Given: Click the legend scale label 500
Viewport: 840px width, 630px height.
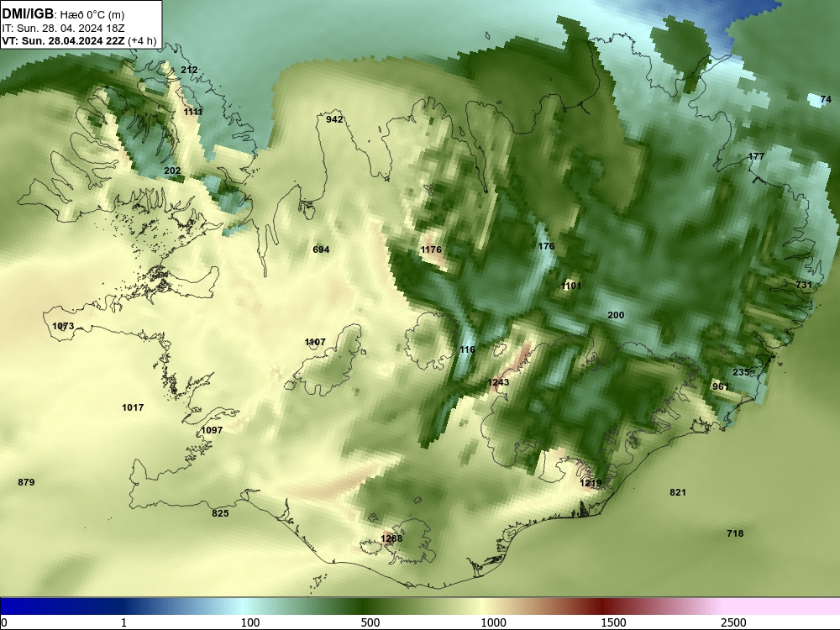Looking at the screenshot, I should tap(370, 622).
